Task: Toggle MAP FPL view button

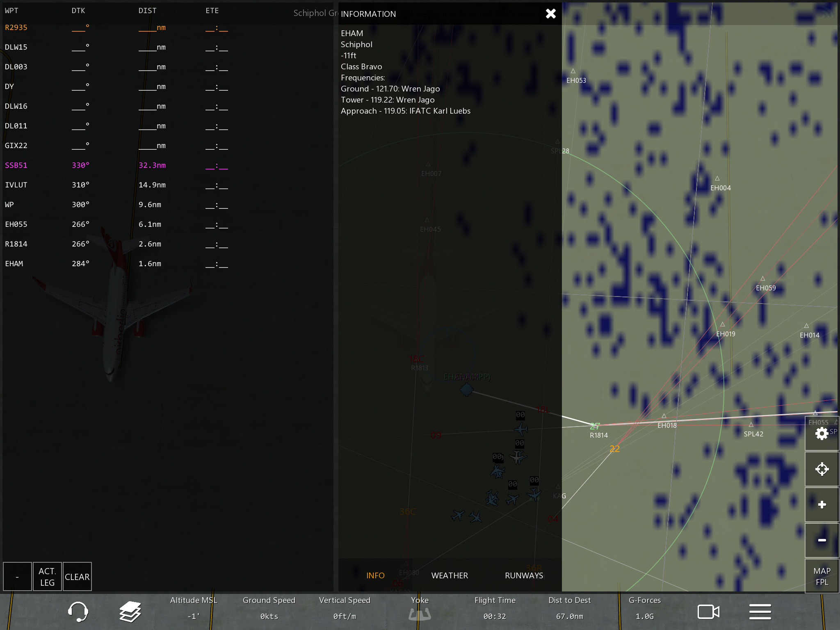Action: pyautogui.click(x=822, y=576)
